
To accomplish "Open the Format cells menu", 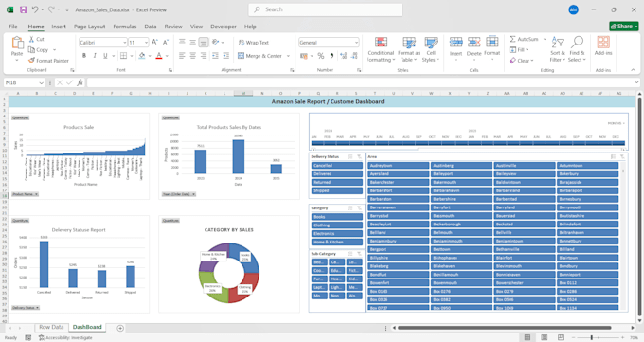I will click(492, 49).
